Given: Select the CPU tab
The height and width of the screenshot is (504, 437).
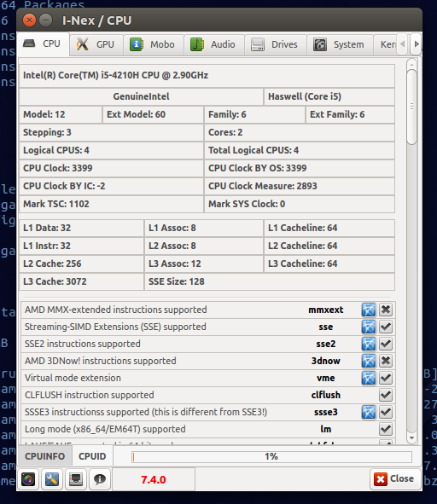Looking at the screenshot, I should [43, 43].
